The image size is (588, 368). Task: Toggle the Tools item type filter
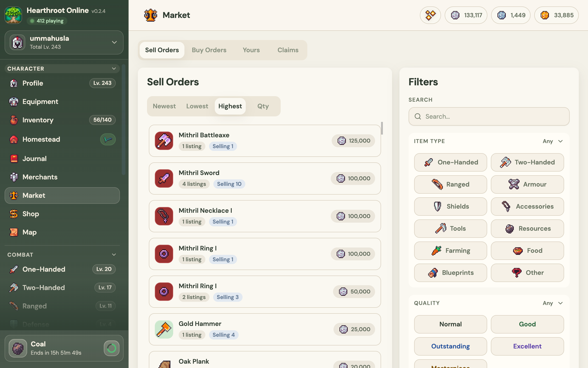tap(450, 229)
